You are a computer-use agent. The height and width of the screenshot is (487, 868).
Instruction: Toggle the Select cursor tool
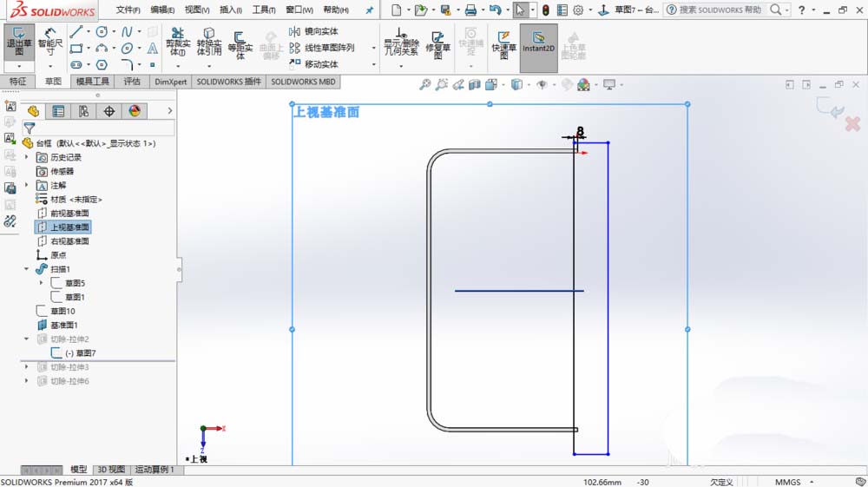(x=520, y=10)
